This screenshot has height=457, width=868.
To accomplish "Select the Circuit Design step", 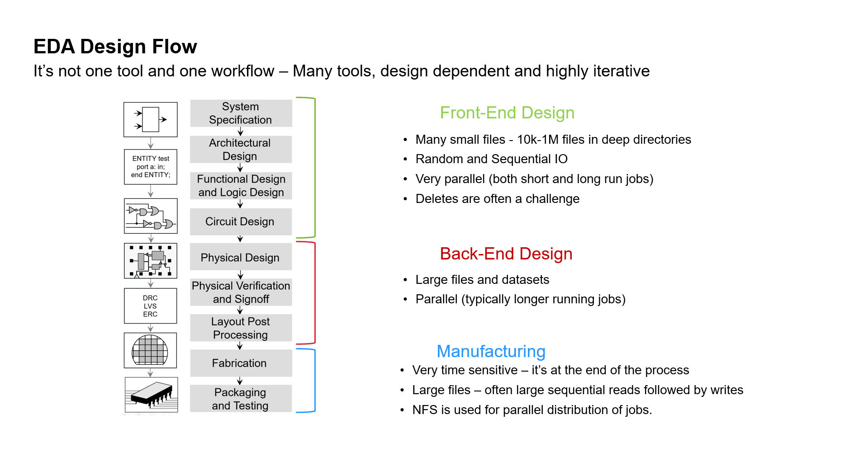I will pyautogui.click(x=241, y=221).
